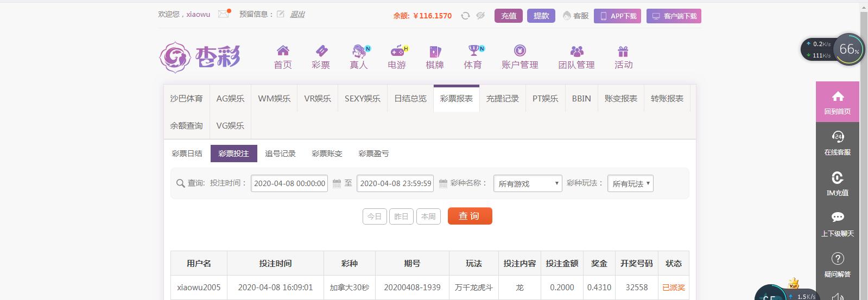
Task: Click the APP下载 button
Action: click(618, 16)
